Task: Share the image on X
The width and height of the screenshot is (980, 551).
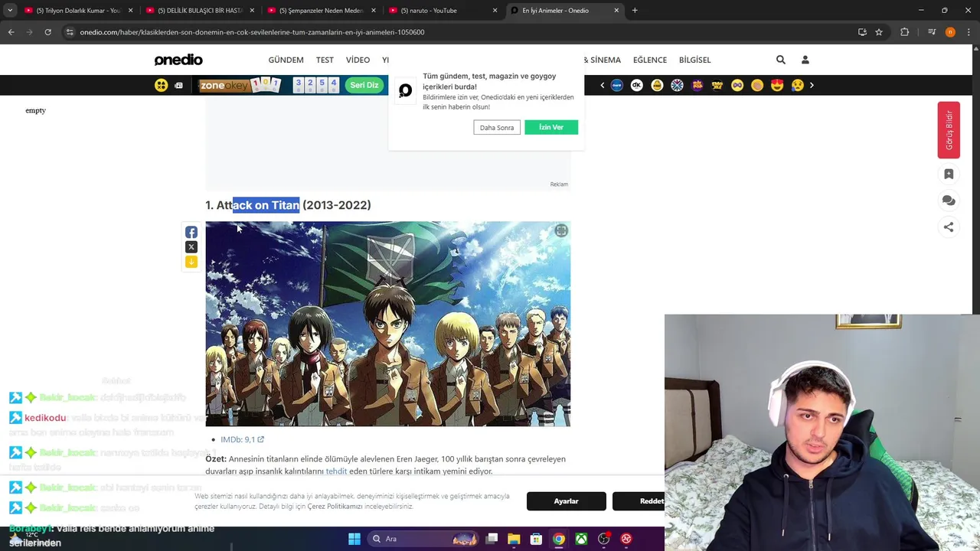Action: [x=191, y=247]
